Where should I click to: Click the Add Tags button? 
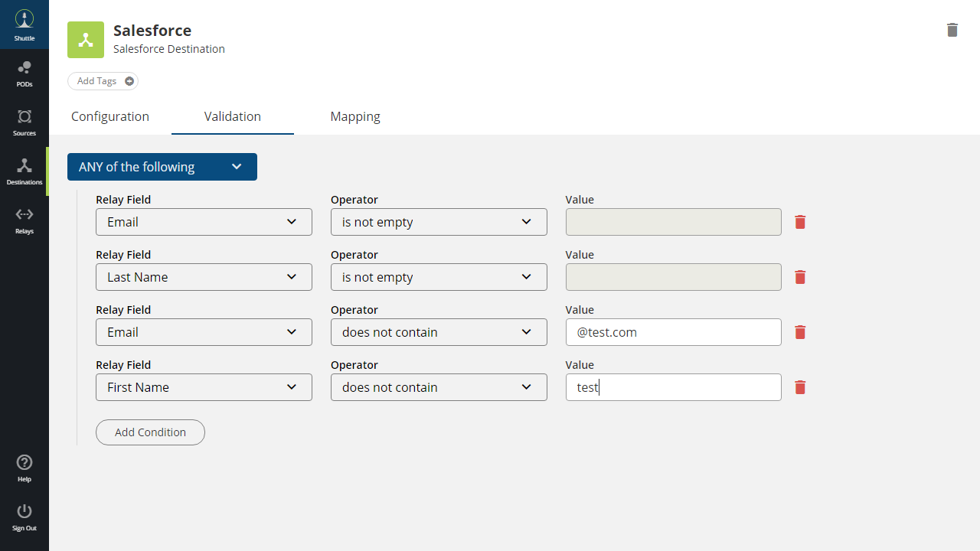tap(103, 81)
